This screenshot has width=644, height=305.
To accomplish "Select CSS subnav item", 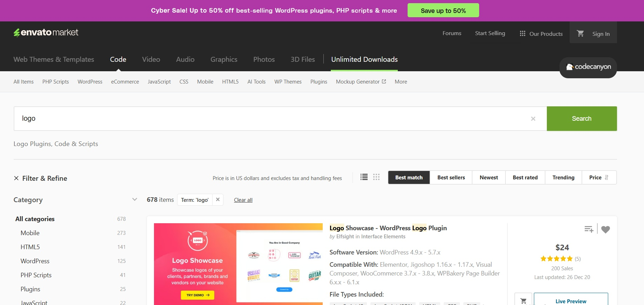I will [184, 82].
